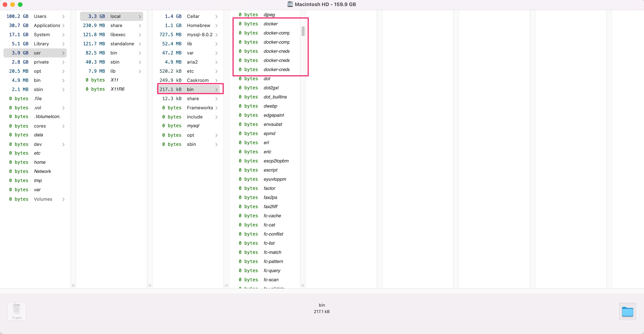Expand the Cellar folder chevron

[216, 17]
